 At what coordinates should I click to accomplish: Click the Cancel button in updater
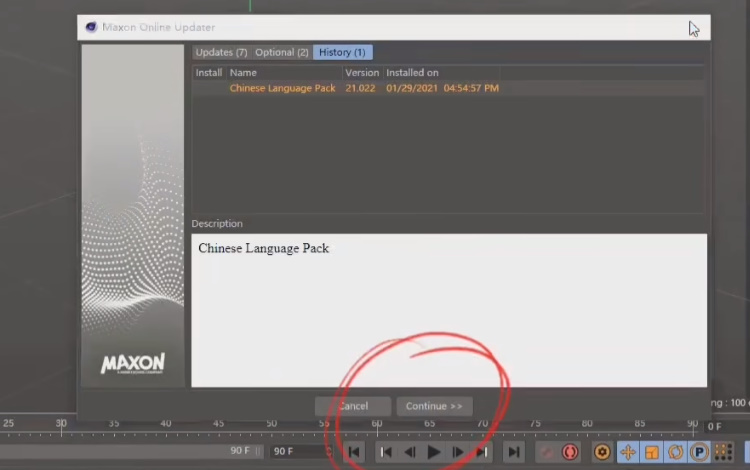pyautogui.click(x=353, y=406)
